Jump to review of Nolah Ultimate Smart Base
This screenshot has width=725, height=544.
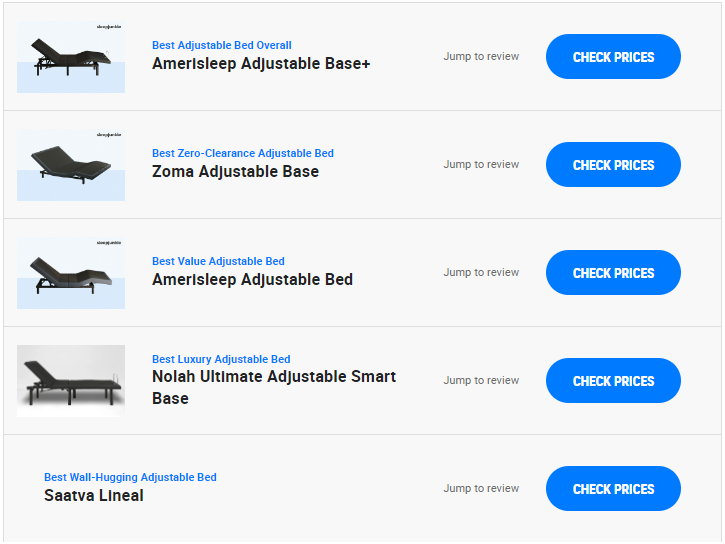[481, 380]
